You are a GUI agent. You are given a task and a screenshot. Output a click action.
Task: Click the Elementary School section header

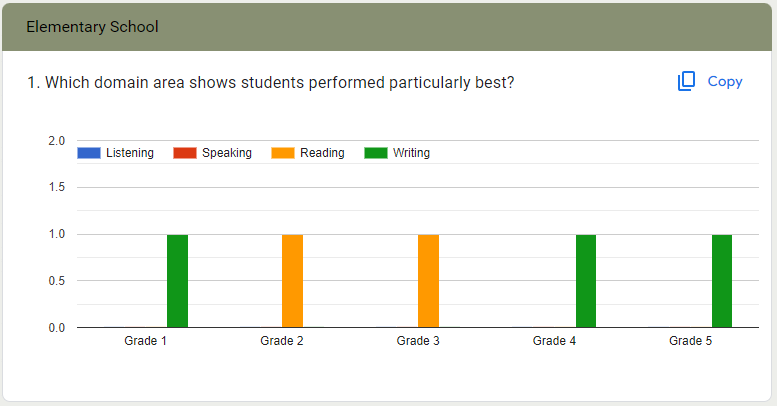92,27
